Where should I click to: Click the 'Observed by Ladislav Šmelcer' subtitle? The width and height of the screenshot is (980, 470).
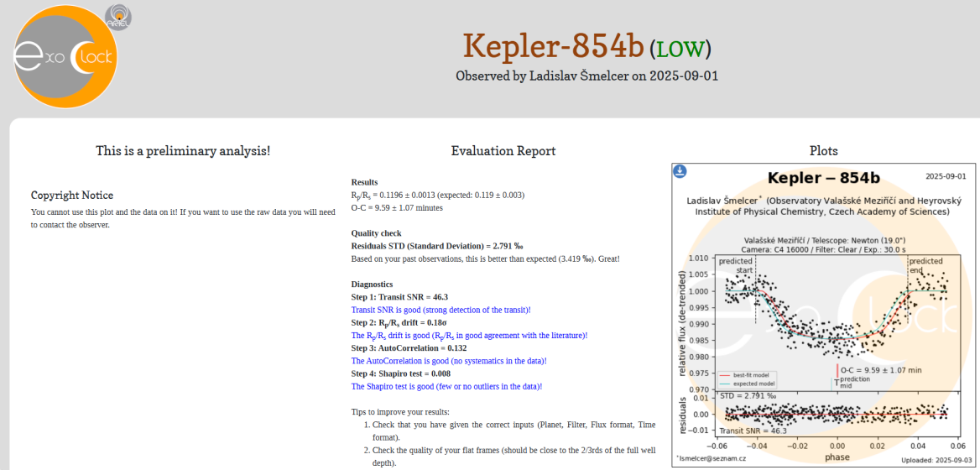point(586,76)
